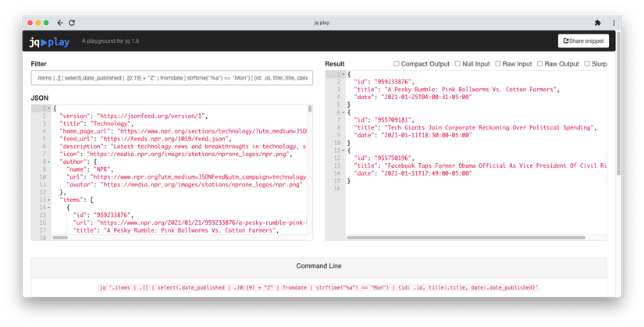This screenshot has width=644, height=327.
Task: Click the JSON "avatar" line
Action: point(184,184)
